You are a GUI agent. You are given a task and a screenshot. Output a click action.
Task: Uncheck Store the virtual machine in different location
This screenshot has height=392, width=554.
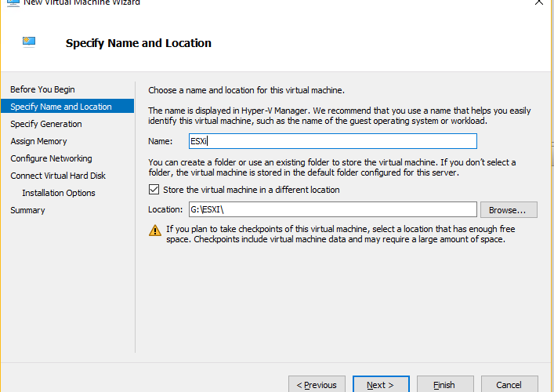click(x=154, y=190)
